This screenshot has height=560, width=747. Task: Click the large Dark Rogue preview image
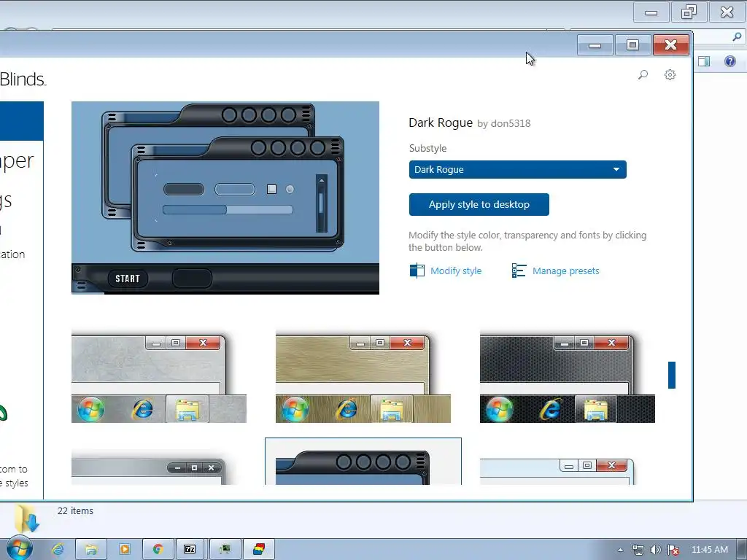(x=225, y=198)
